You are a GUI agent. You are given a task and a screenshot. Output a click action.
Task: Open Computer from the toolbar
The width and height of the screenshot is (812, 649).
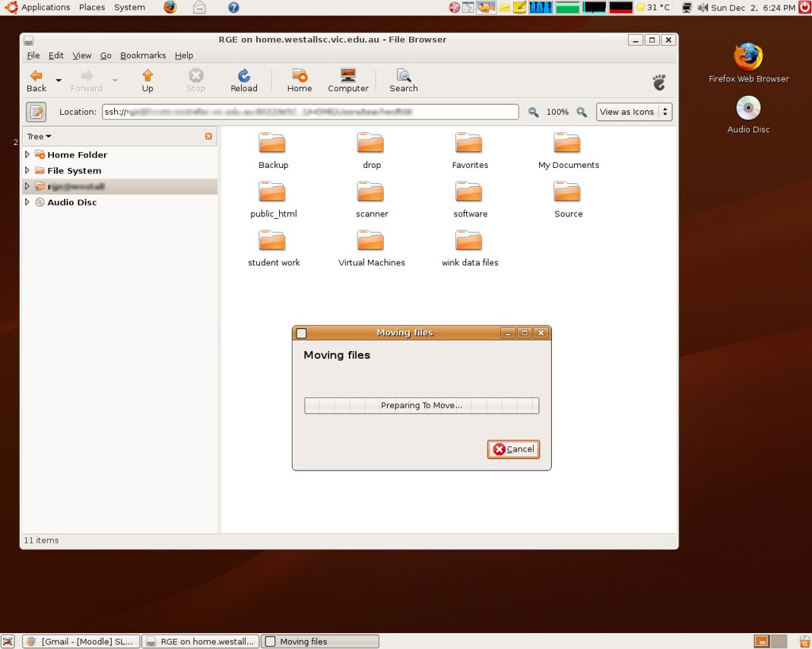[347, 78]
